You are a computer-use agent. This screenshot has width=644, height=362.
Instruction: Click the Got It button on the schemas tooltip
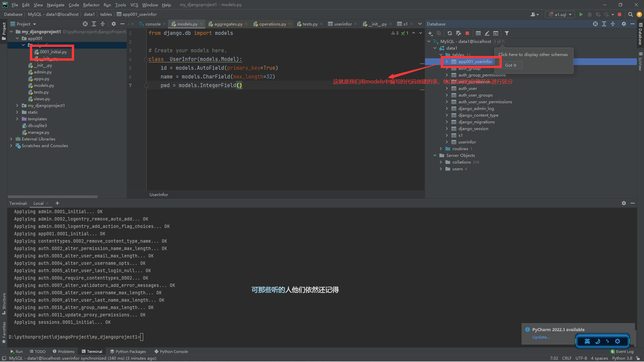[x=511, y=65]
